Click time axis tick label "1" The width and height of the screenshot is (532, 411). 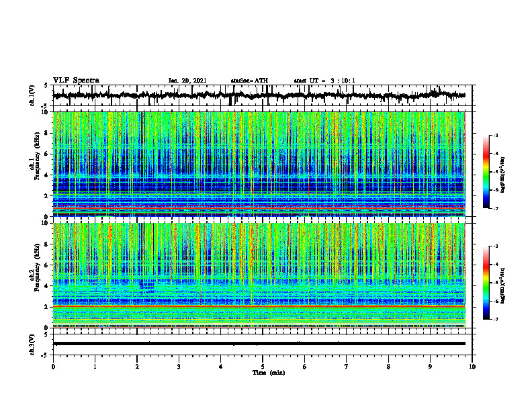95,367
